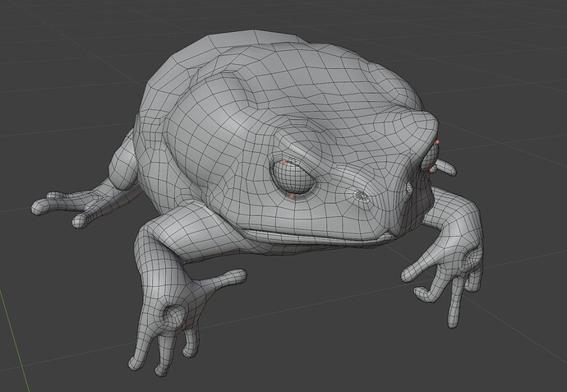Select the frog's large left eyeball mesh

[x=293, y=178]
